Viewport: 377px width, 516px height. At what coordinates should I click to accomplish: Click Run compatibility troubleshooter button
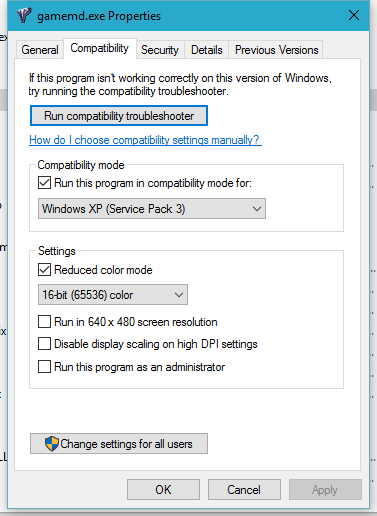pos(119,116)
